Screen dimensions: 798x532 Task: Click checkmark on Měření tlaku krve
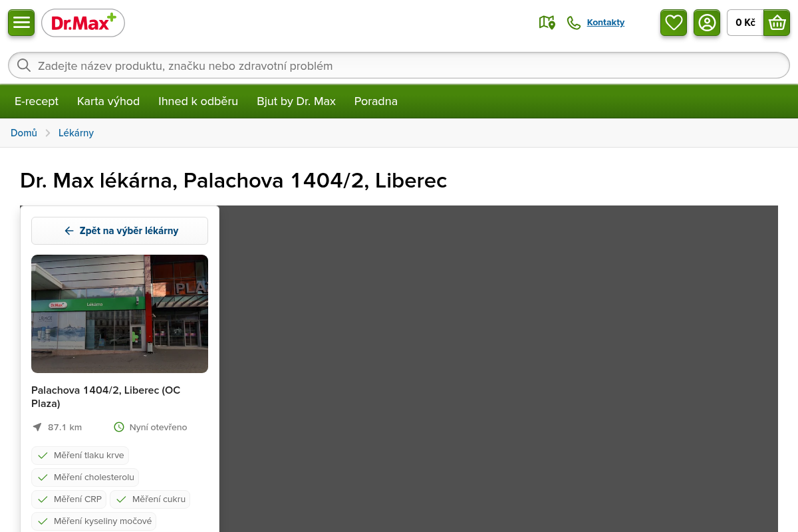tap(43, 456)
